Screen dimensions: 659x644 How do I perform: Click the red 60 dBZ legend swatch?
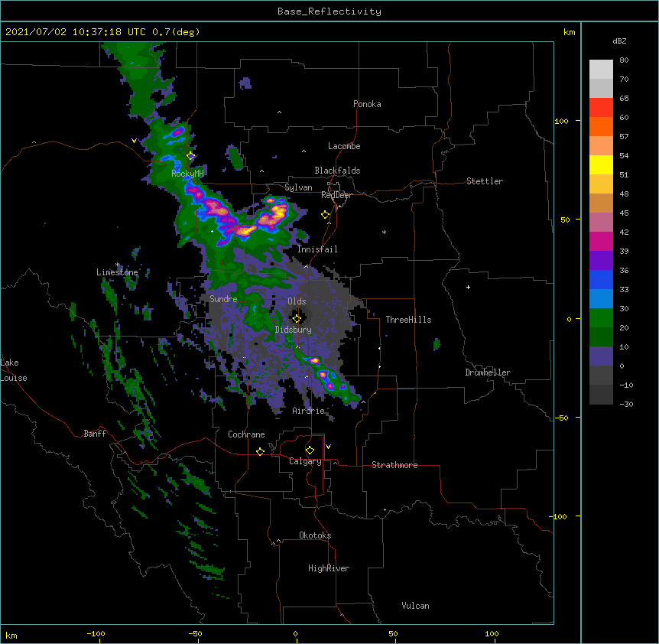pos(601,107)
